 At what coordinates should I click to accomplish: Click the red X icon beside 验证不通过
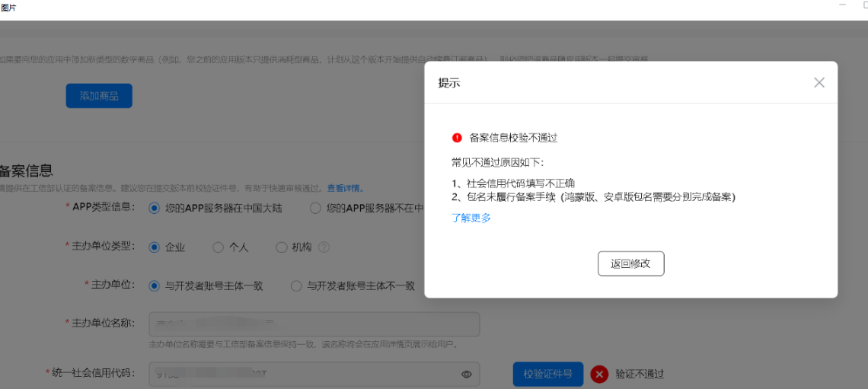click(599, 375)
